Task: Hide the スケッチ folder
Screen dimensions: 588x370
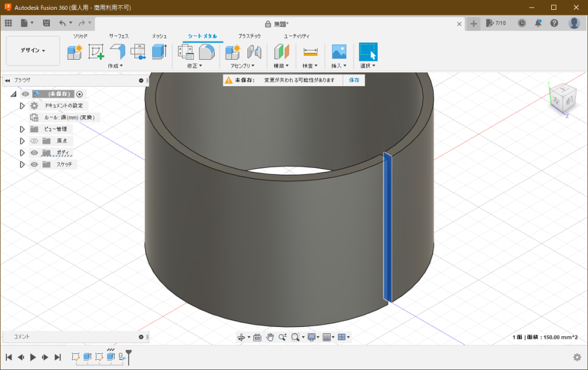Action: [34, 164]
